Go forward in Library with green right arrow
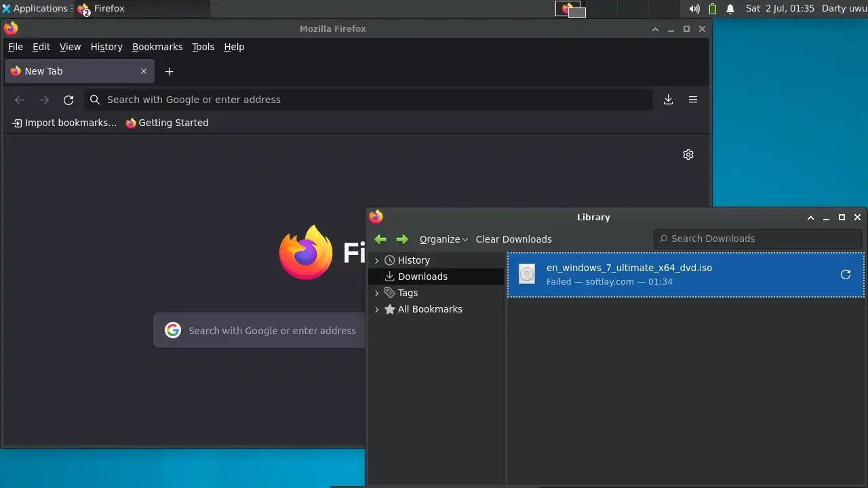 (x=402, y=239)
